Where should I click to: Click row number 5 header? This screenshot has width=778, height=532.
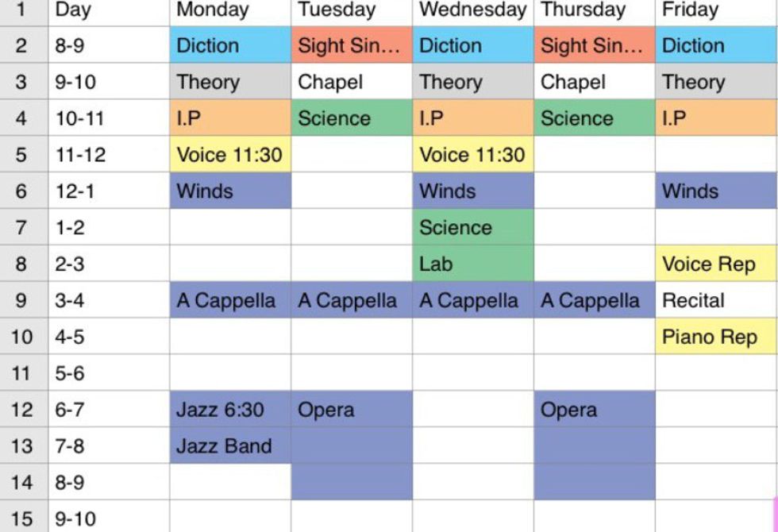pyautogui.click(x=23, y=155)
